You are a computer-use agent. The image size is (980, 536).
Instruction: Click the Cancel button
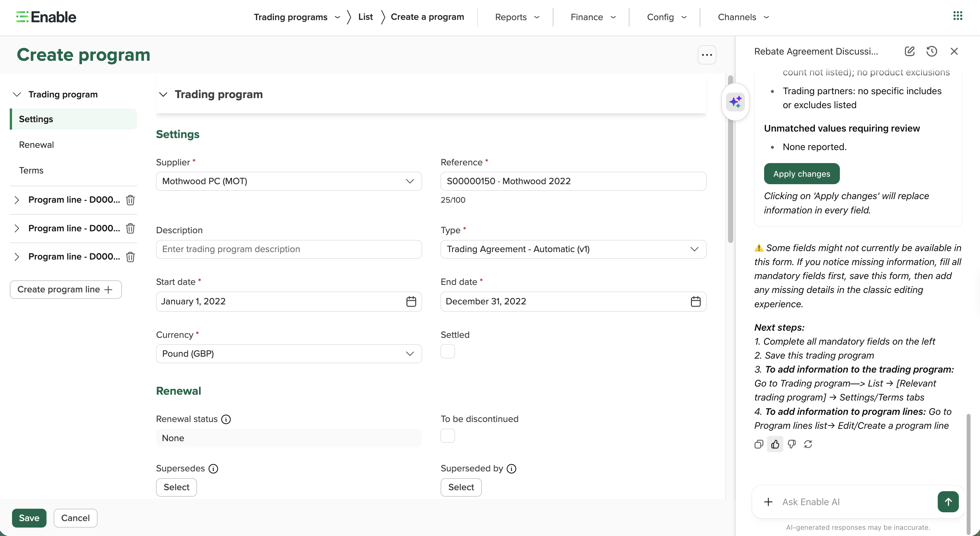coord(75,518)
